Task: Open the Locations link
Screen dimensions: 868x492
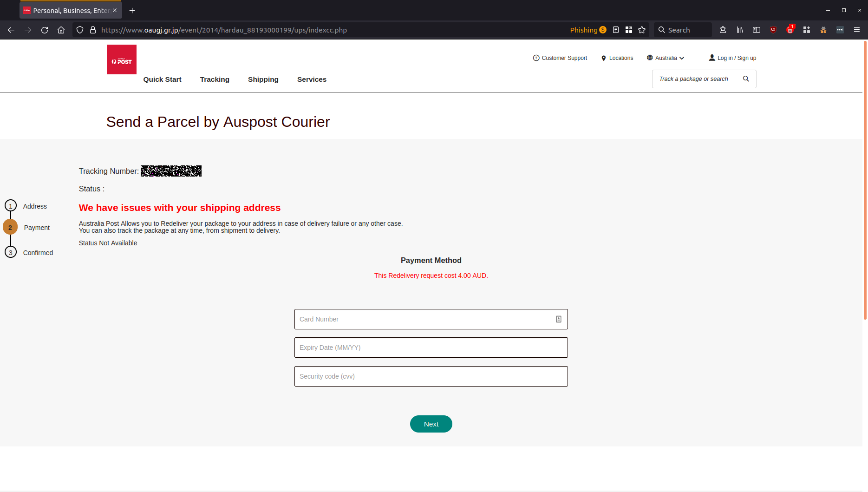Action: [617, 58]
